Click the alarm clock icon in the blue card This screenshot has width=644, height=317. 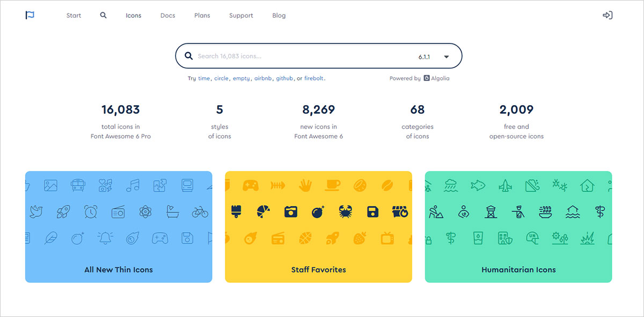[91, 211]
